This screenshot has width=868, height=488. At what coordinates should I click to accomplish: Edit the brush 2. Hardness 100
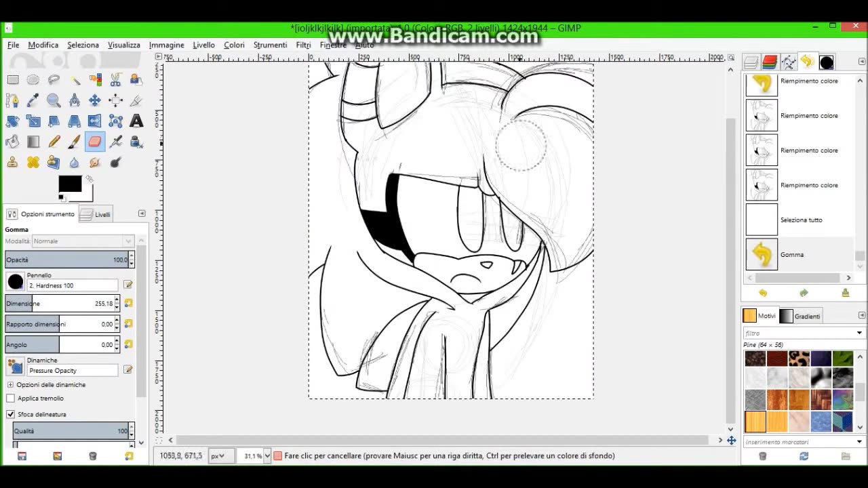coord(128,285)
